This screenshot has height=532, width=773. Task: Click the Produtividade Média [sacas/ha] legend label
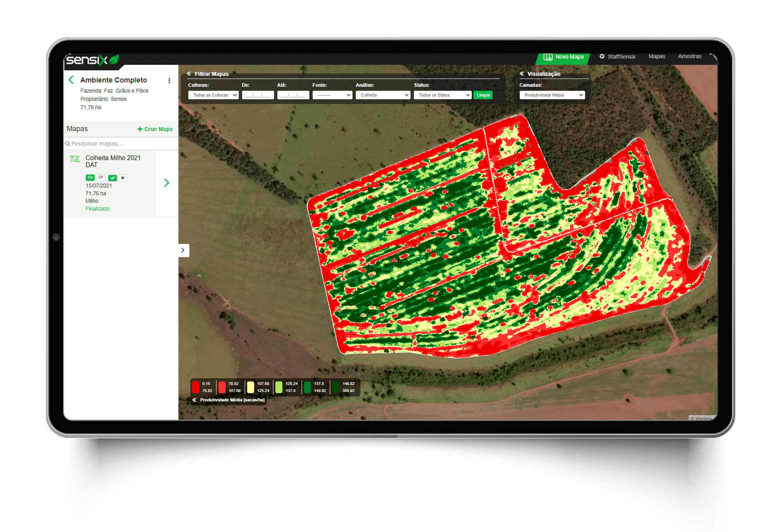[232, 400]
